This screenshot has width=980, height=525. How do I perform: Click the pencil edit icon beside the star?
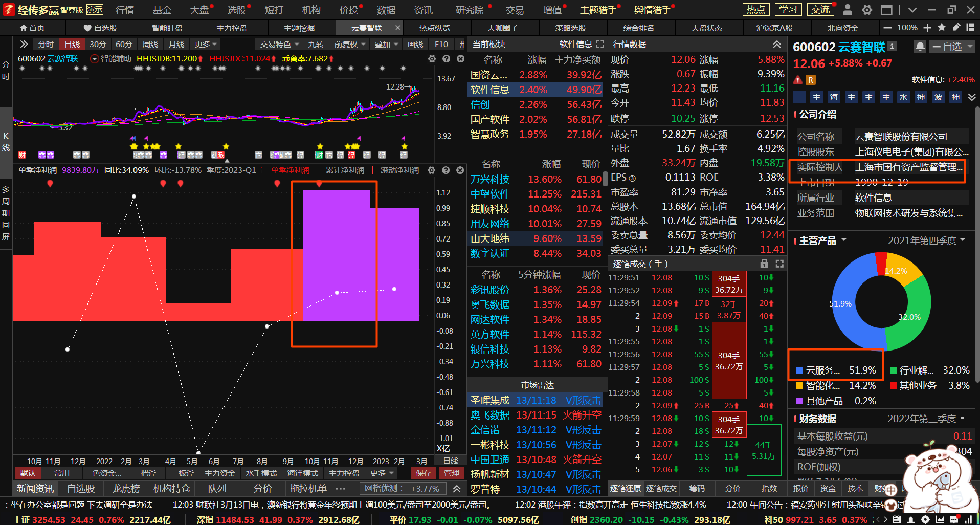[x=956, y=28]
